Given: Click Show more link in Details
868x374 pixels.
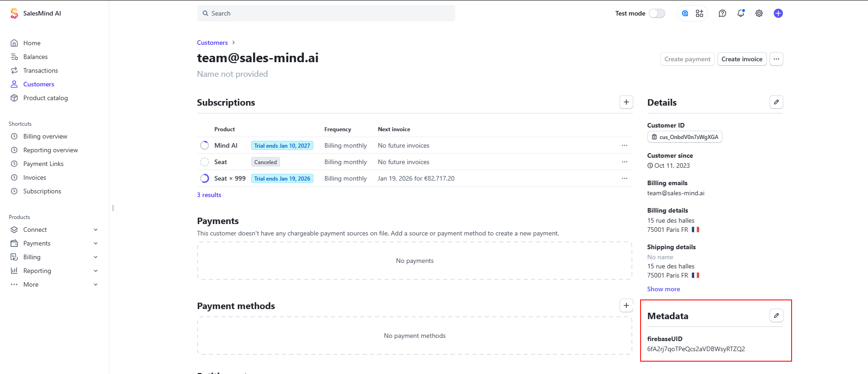Looking at the screenshot, I should pos(663,289).
